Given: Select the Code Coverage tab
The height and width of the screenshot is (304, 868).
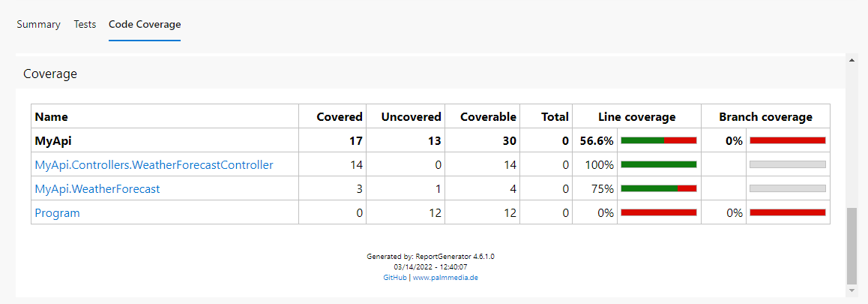Looking at the screenshot, I should (x=145, y=24).
